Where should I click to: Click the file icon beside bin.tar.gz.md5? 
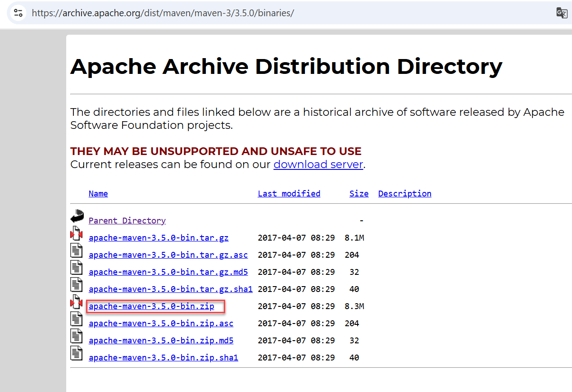click(x=77, y=268)
